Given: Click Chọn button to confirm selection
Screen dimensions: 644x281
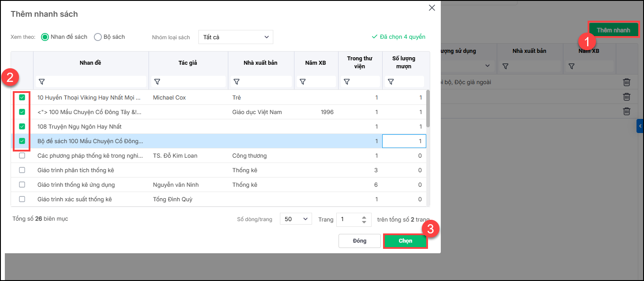Looking at the screenshot, I should coord(405,241).
